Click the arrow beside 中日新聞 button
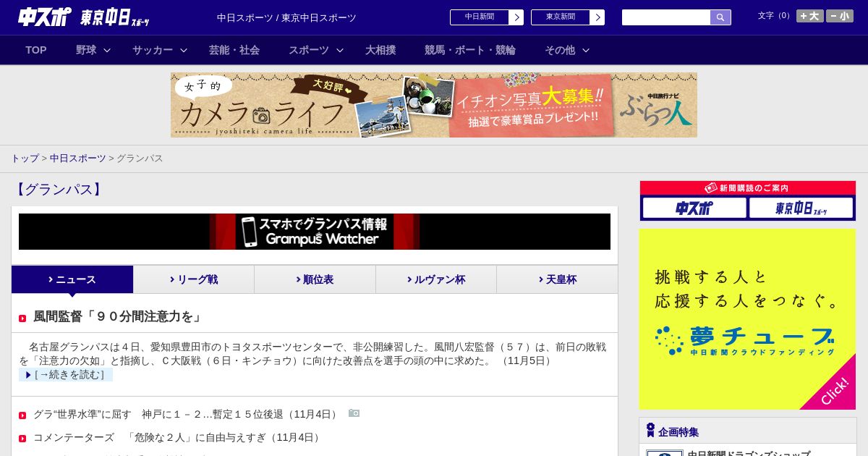868x456 pixels. pos(516,17)
